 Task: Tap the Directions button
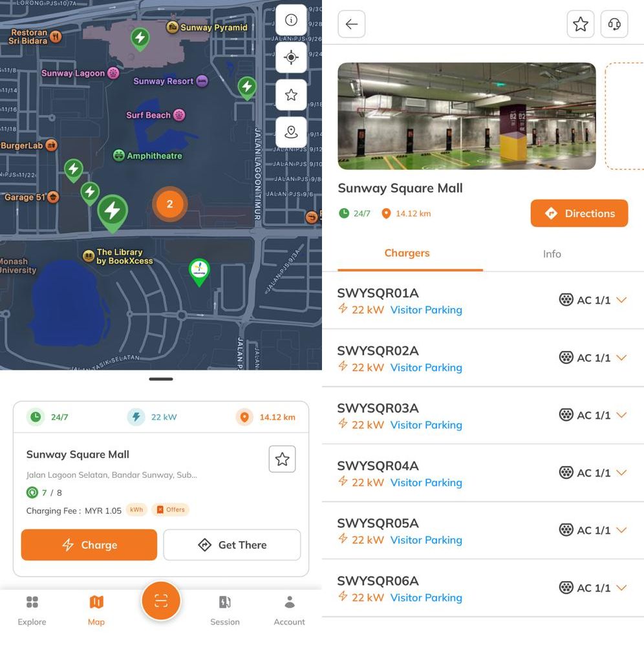coord(579,213)
